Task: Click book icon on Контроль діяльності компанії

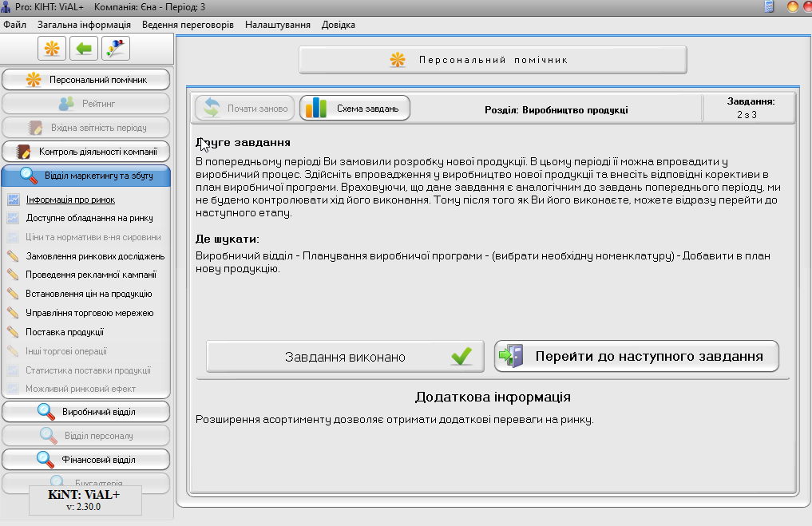Action: click(23, 152)
